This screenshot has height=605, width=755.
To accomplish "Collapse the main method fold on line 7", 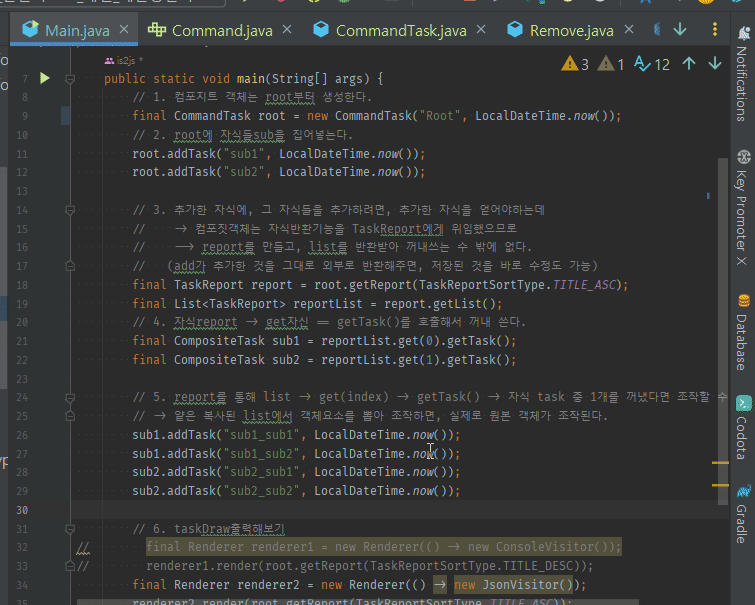I will [70, 79].
